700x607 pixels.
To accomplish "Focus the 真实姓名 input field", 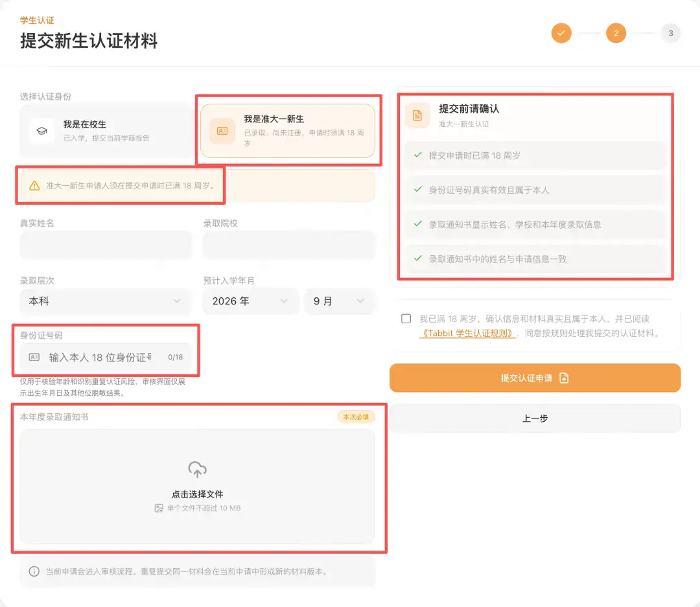I will 106,245.
